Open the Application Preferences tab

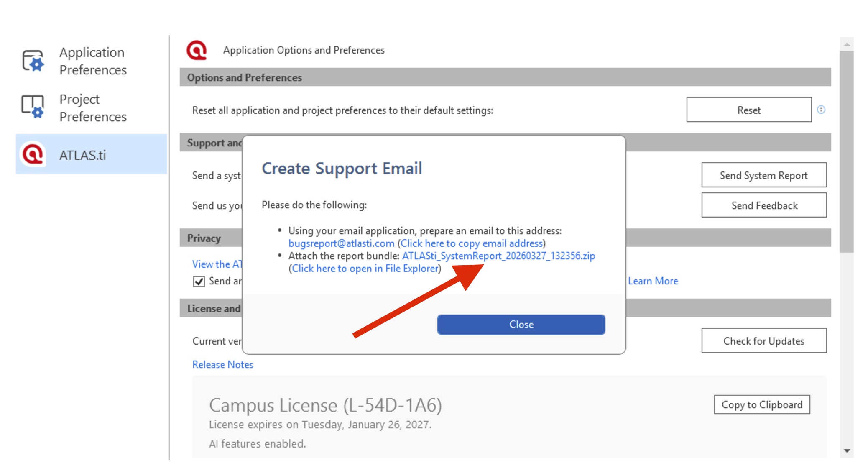point(92,61)
